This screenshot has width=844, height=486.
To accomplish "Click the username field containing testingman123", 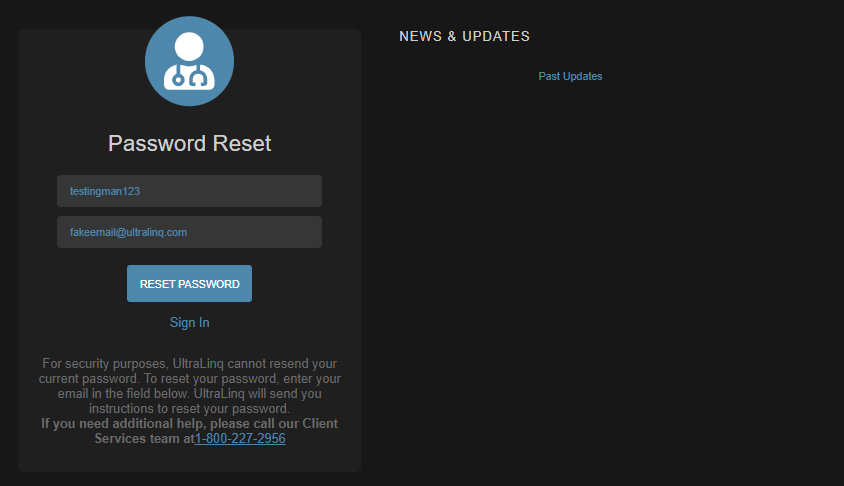I will 189,191.
